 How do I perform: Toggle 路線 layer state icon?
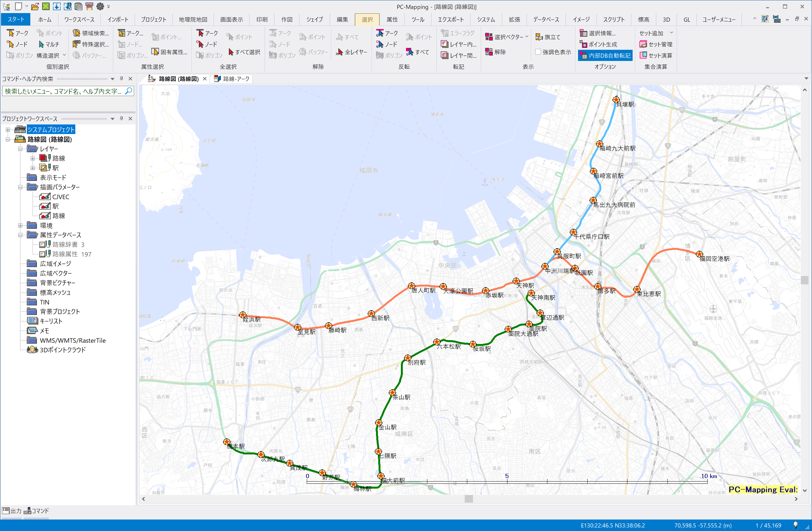pyautogui.click(x=44, y=158)
